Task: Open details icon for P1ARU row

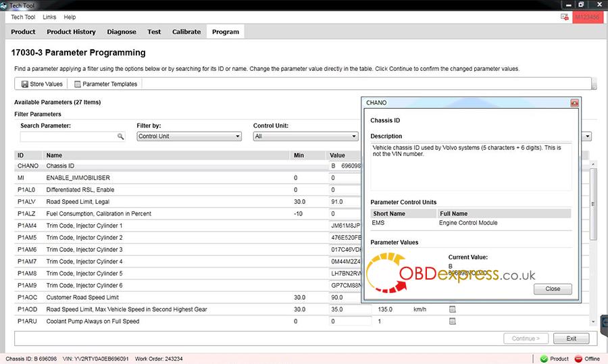Action: tap(453, 321)
